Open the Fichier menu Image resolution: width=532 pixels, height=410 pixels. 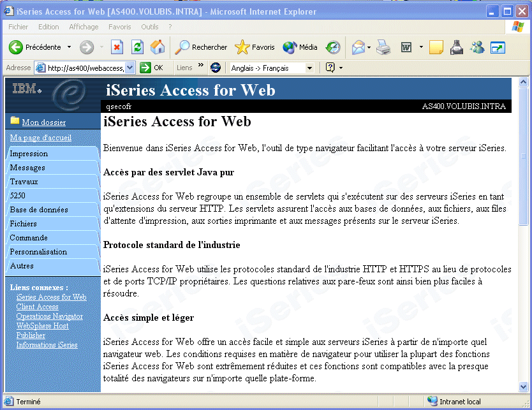point(18,27)
